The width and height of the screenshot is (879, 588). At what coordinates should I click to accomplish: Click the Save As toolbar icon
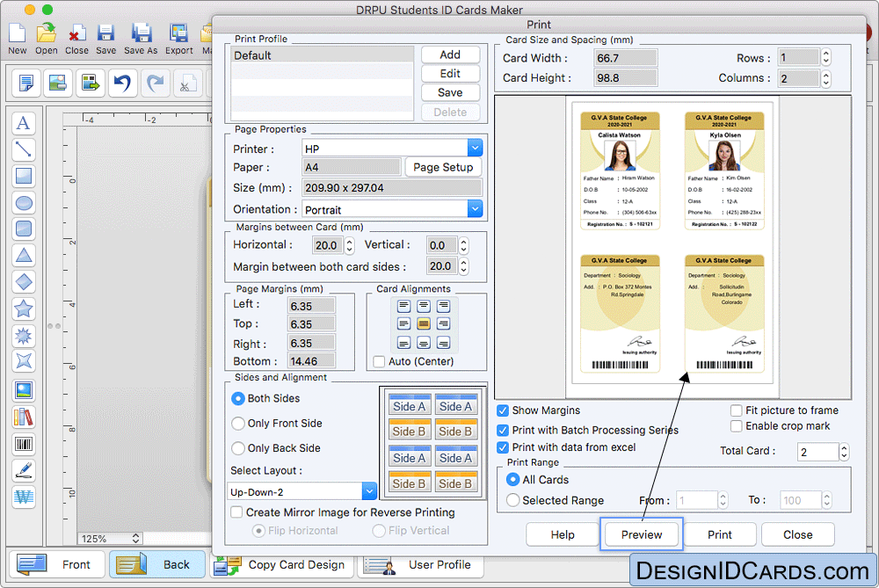[x=141, y=39]
